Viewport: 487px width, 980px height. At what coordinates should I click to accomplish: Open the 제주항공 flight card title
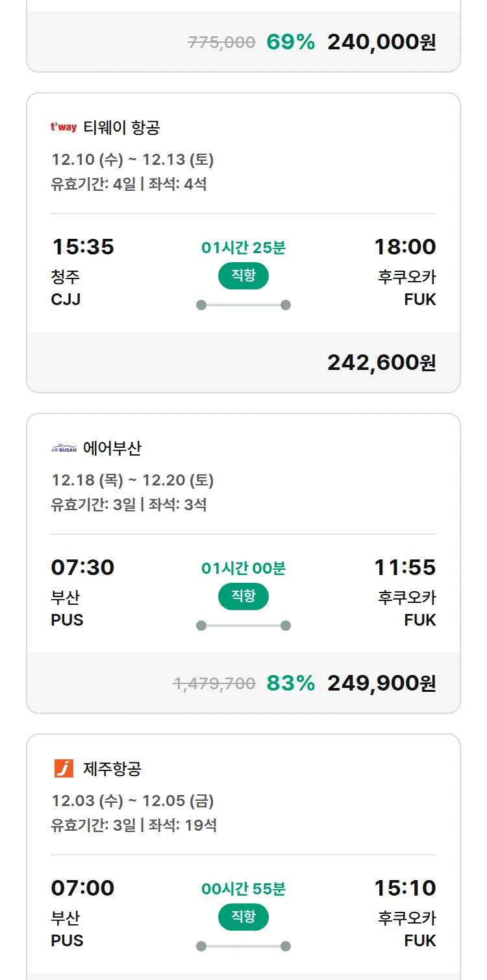[112, 769]
